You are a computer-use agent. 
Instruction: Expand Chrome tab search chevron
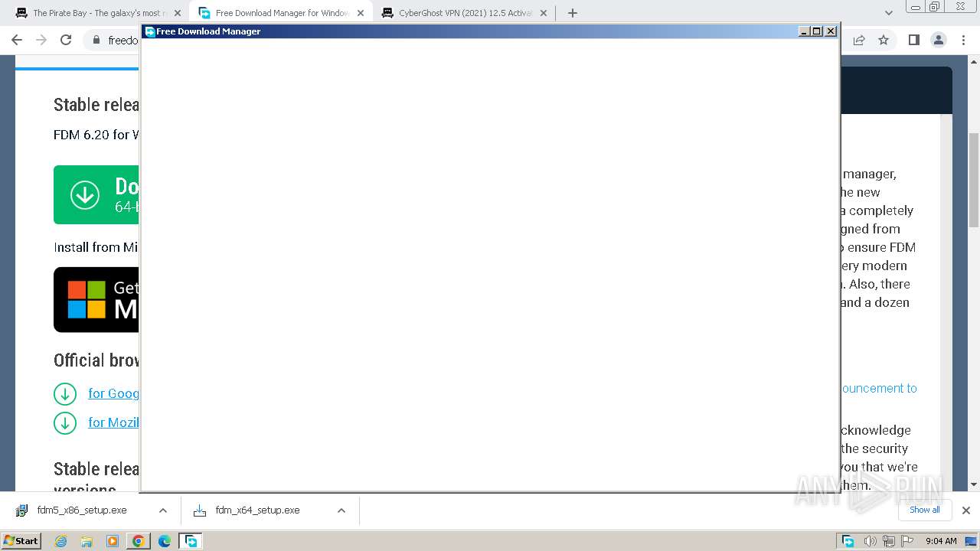[x=889, y=13]
